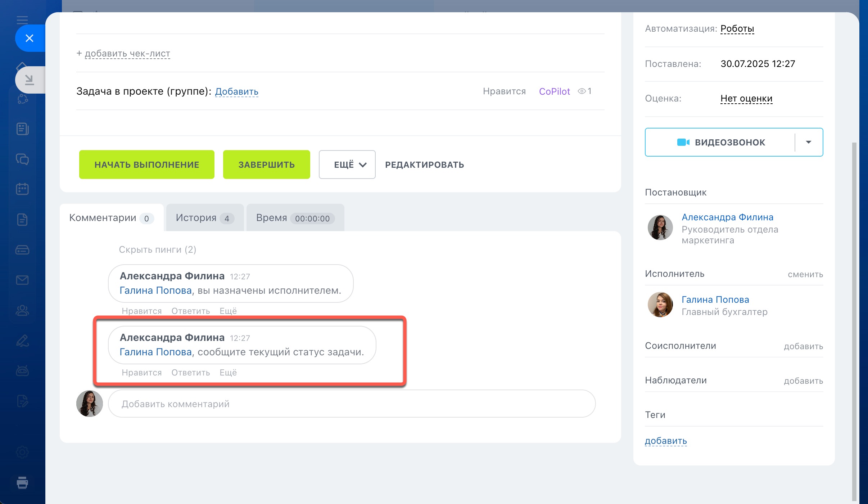Open the news feed icon in the sidebar
Image resolution: width=868 pixels, height=504 pixels.
(x=22, y=129)
